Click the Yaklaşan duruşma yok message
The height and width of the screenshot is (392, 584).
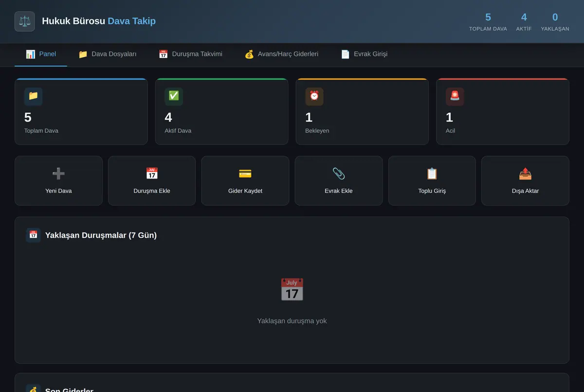click(292, 321)
